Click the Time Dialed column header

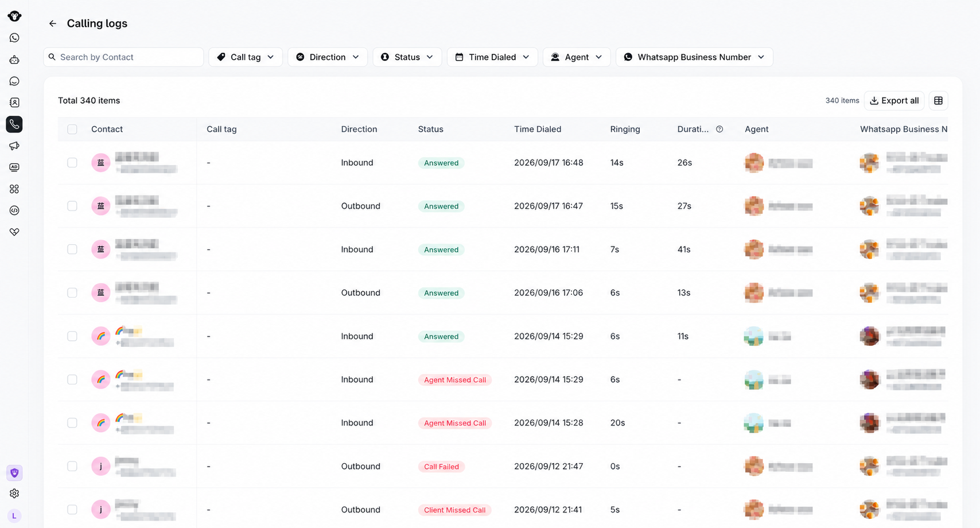tap(538, 129)
